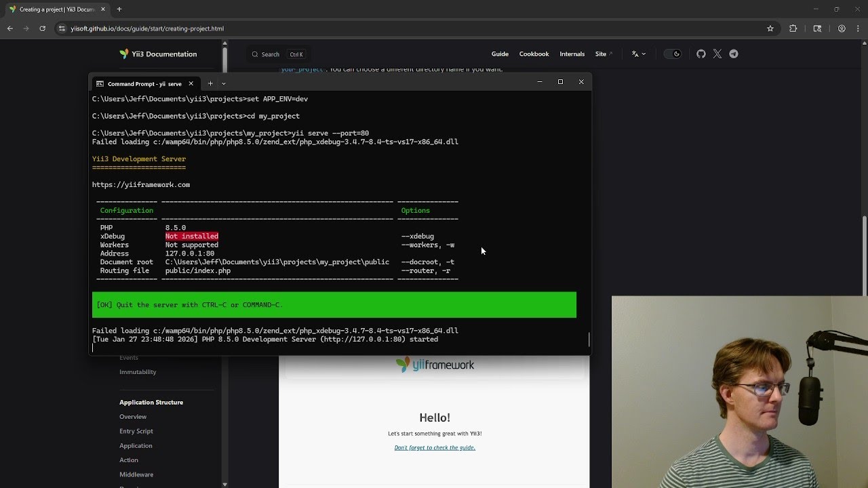Viewport: 868px width, 488px height.
Task: Click the sidebar scrollbar down arrow
Action: [x=224, y=484]
